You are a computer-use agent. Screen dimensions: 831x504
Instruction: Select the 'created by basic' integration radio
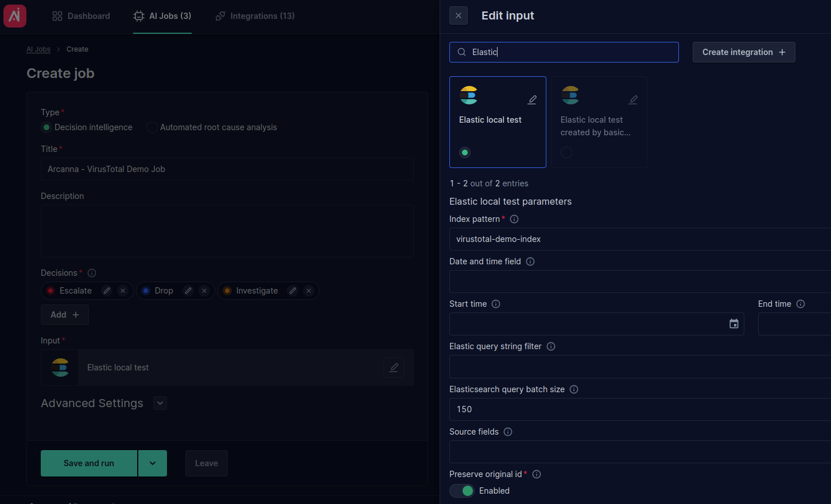pyautogui.click(x=566, y=153)
